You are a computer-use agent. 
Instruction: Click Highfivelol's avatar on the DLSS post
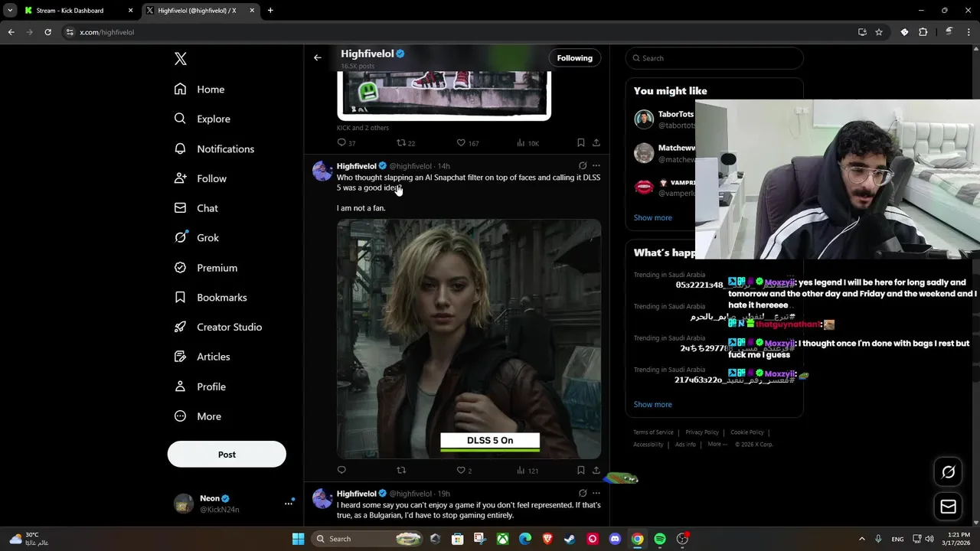[x=322, y=171]
